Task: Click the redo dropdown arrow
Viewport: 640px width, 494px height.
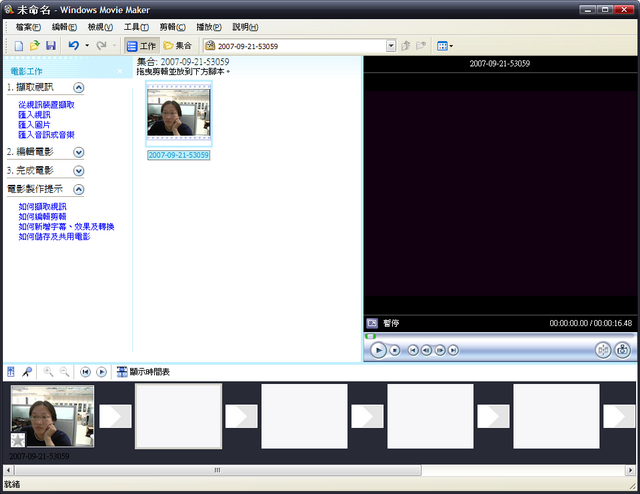Action: pyautogui.click(x=114, y=46)
